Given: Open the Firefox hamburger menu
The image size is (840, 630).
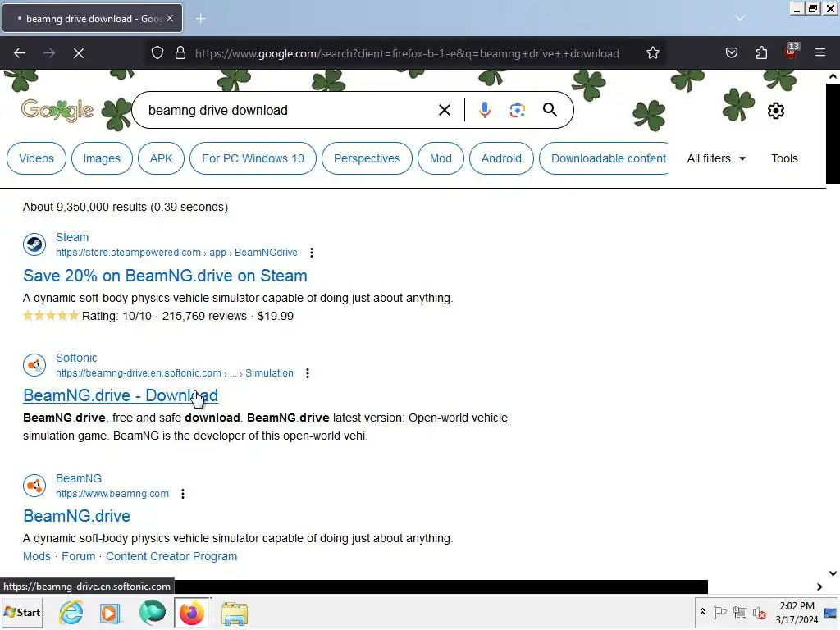Looking at the screenshot, I should (820, 52).
